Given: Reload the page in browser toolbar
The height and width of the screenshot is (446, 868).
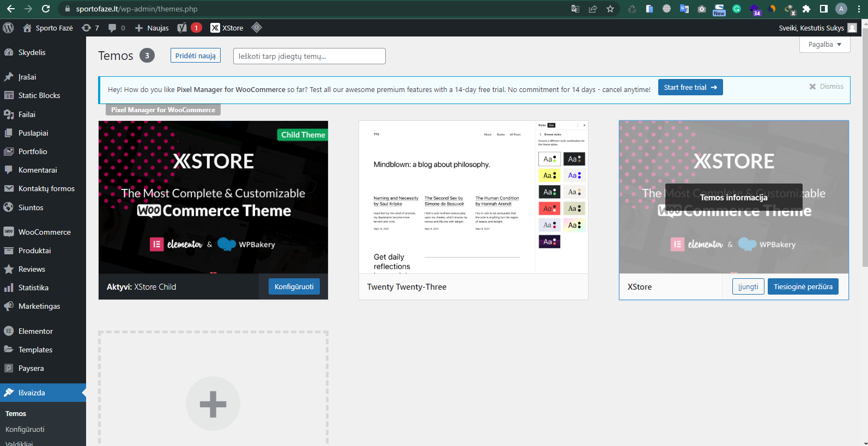Looking at the screenshot, I should pos(46,9).
